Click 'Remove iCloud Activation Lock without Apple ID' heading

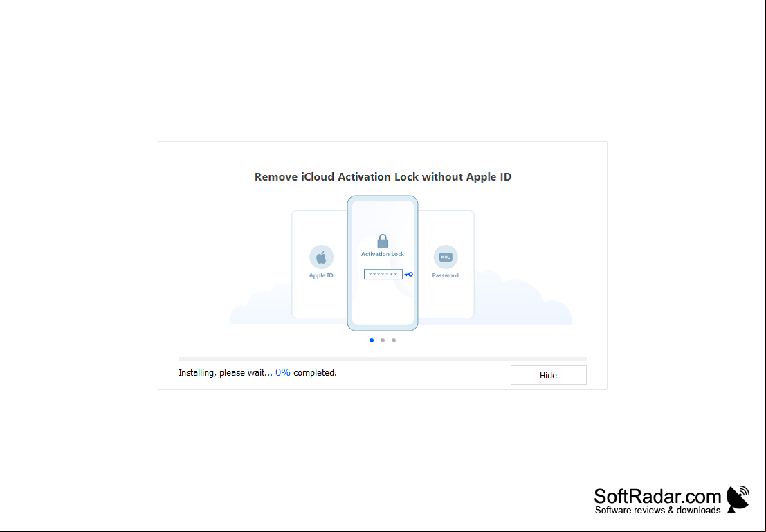tap(383, 177)
